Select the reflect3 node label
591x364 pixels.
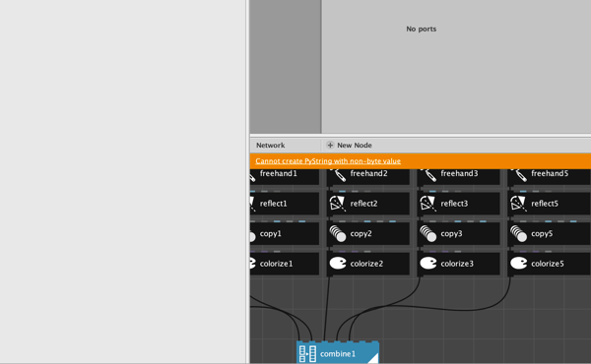(454, 204)
